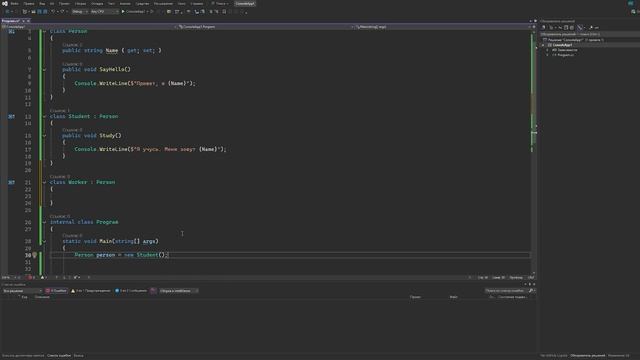Image resolution: width=640 pixels, height=360 pixels.
Task: Open the Any CPU platform dropdown
Action: [x=104, y=12]
